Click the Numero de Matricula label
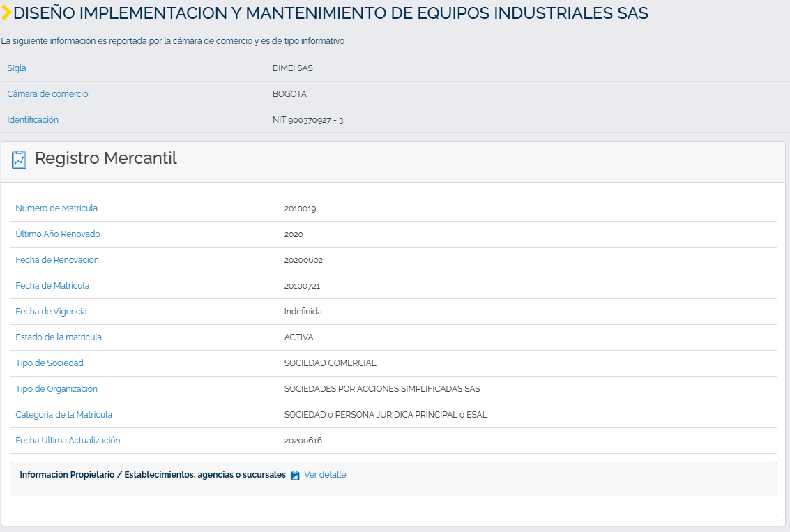 point(56,208)
